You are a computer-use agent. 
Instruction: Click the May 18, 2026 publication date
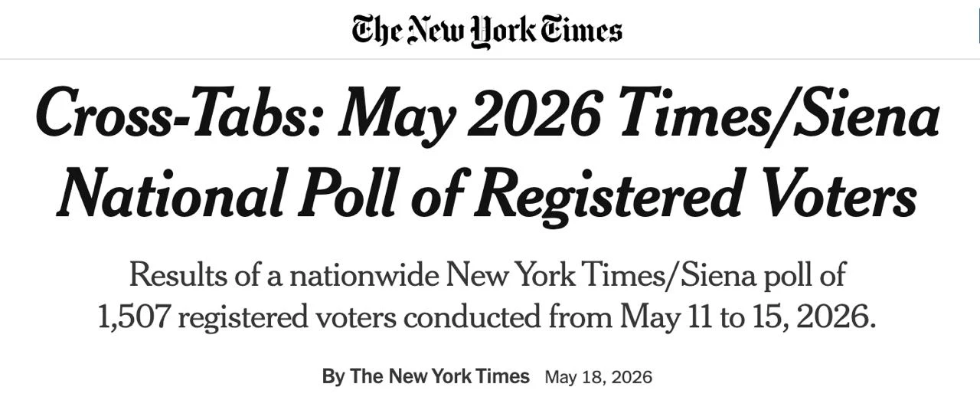coord(599,377)
